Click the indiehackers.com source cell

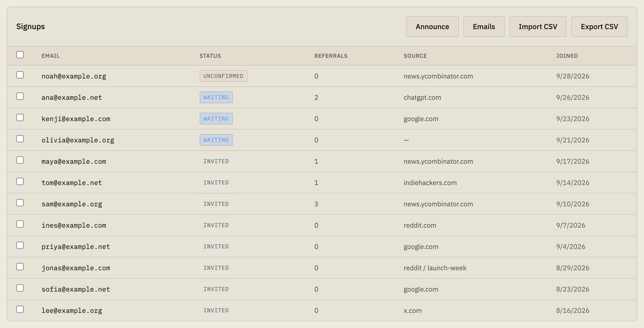tap(430, 183)
